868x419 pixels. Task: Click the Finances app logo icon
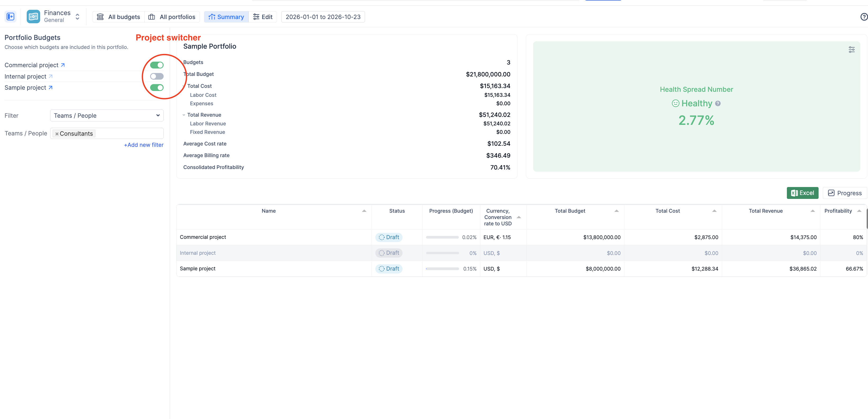click(33, 16)
